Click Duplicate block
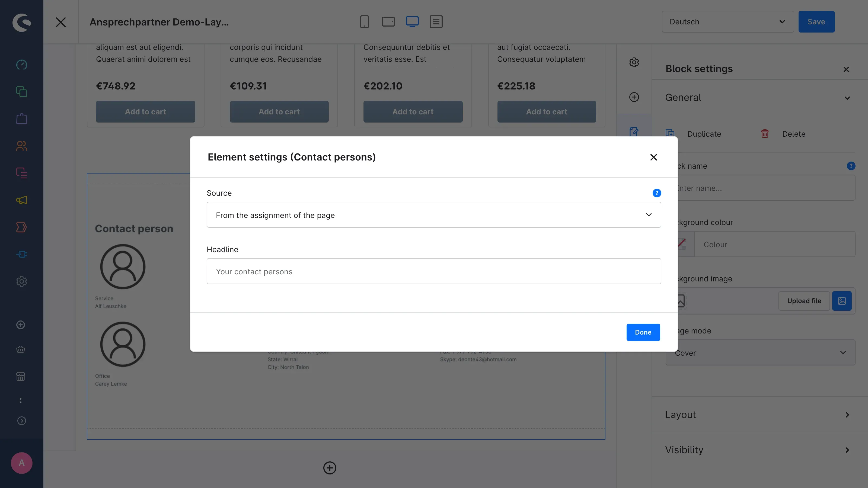Viewport: 868px width, 488px height. [x=693, y=134]
